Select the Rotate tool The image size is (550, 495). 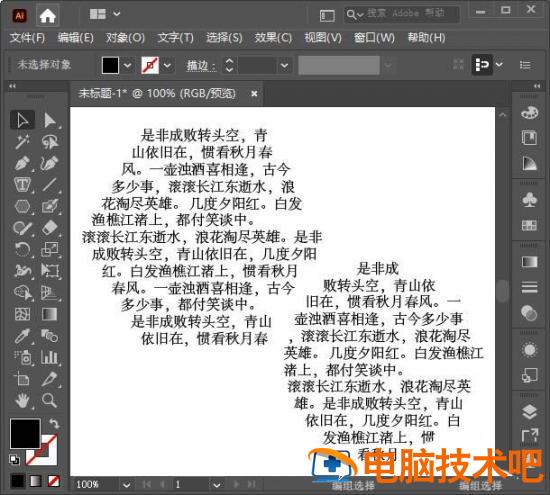pos(22,249)
